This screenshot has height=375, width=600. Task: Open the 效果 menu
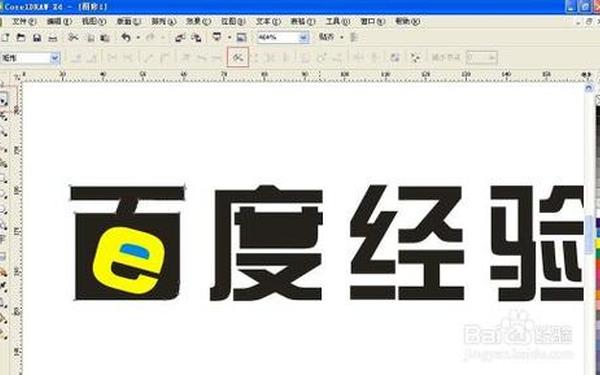pos(198,21)
